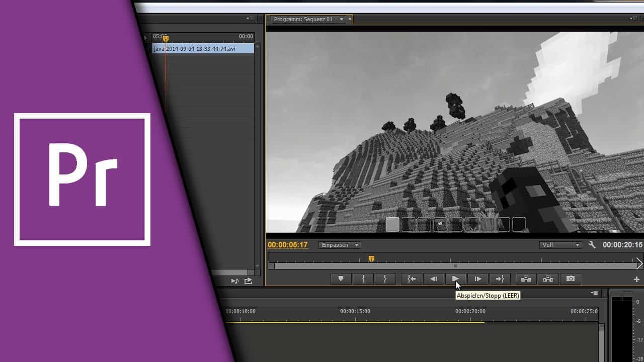Click the 00:00:20:15 duration timecode

click(622, 245)
